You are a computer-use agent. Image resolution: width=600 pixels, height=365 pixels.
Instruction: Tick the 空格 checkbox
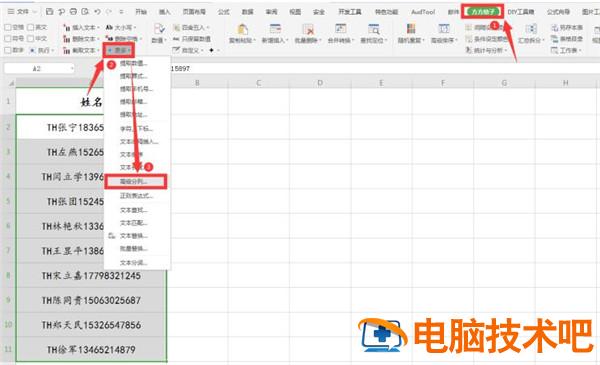click(8, 28)
